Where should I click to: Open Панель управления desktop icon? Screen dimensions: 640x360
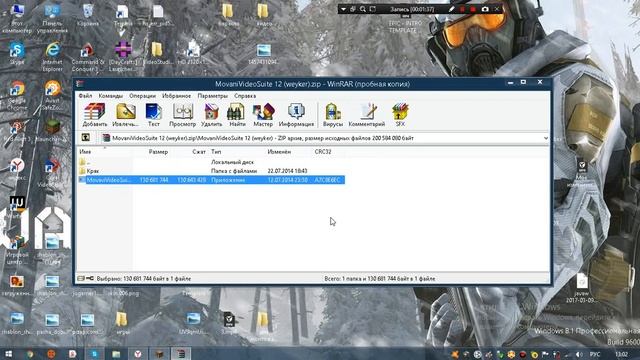tap(52, 18)
